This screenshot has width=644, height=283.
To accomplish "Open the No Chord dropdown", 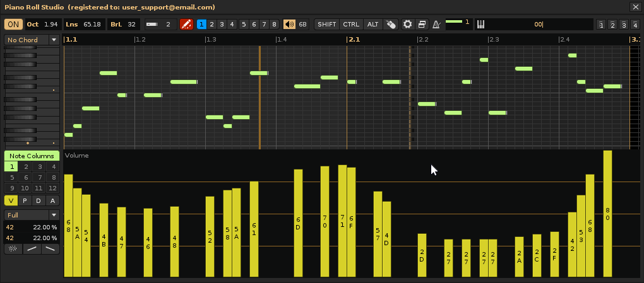I will click(x=32, y=40).
